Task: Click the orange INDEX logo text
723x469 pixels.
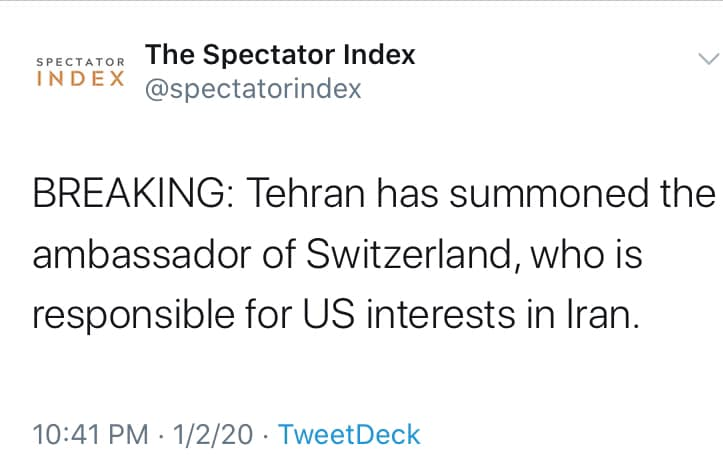Action: tap(81, 79)
